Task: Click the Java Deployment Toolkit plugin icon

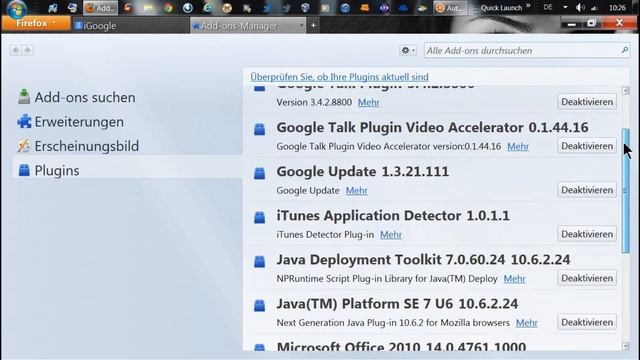Action: (260, 261)
